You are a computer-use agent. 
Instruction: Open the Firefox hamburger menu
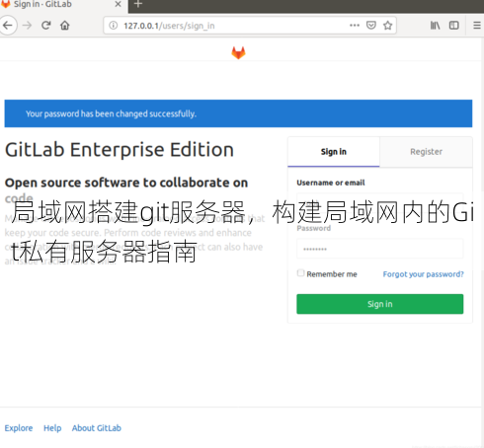point(477,26)
